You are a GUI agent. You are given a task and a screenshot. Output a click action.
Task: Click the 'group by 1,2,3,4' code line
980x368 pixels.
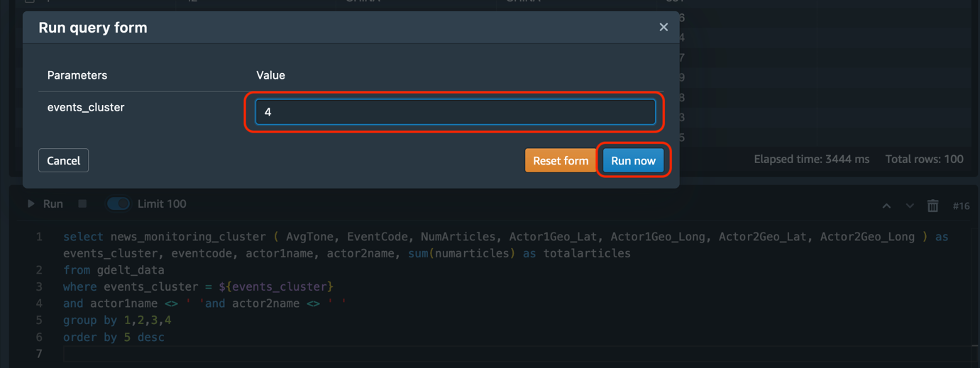(x=117, y=320)
